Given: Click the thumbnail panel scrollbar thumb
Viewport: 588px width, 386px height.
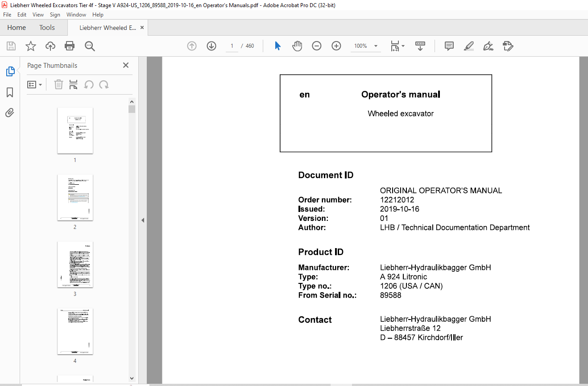Looking at the screenshot, I should click(132, 109).
